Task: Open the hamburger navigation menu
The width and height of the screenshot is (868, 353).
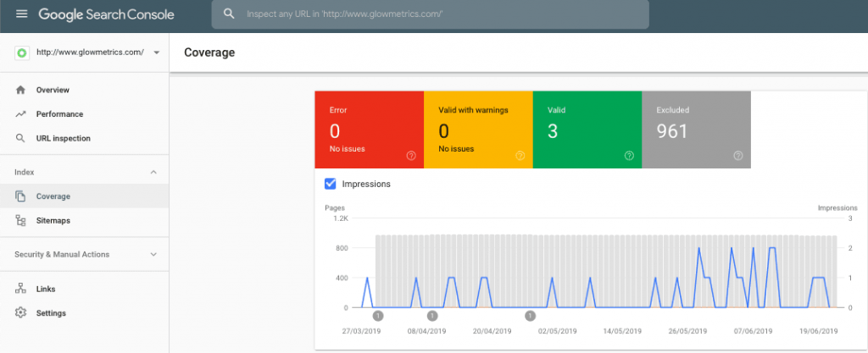Action: 21,14
